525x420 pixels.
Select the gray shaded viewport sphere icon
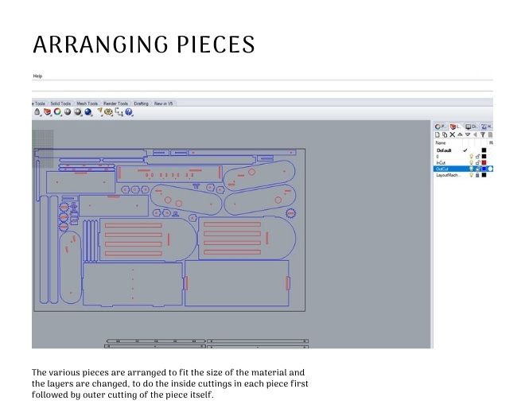pyautogui.click(x=68, y=112)
